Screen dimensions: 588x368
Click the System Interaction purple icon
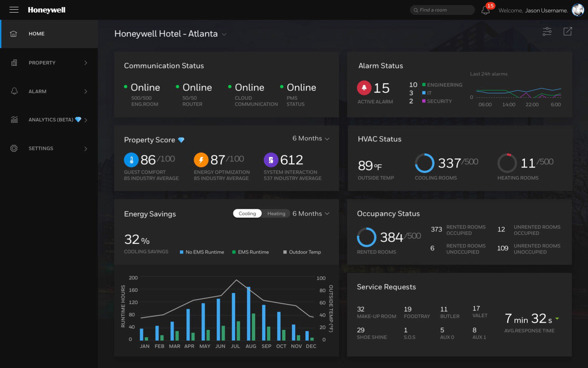[271, 160]
